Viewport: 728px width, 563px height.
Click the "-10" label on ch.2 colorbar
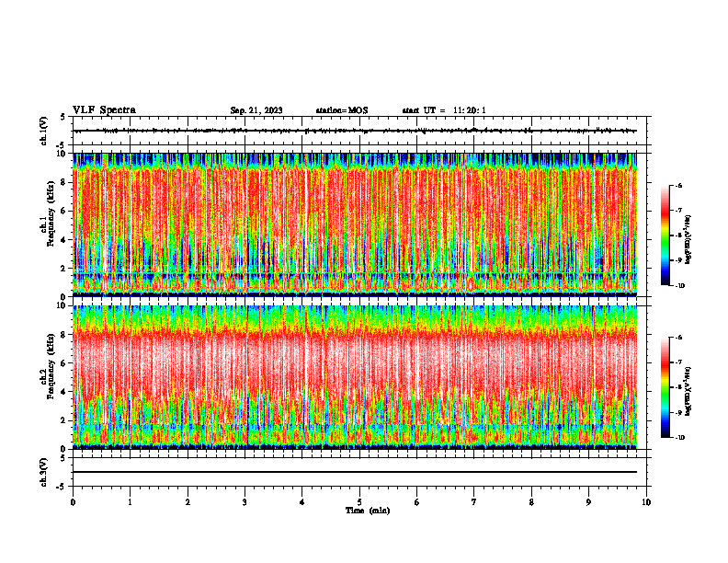coord(679,438)
